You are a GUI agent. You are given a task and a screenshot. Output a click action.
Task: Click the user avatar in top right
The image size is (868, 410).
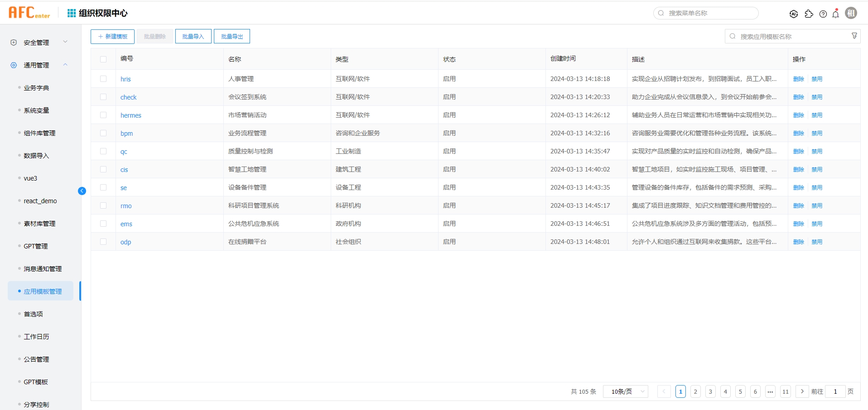[x=851, y=13]
